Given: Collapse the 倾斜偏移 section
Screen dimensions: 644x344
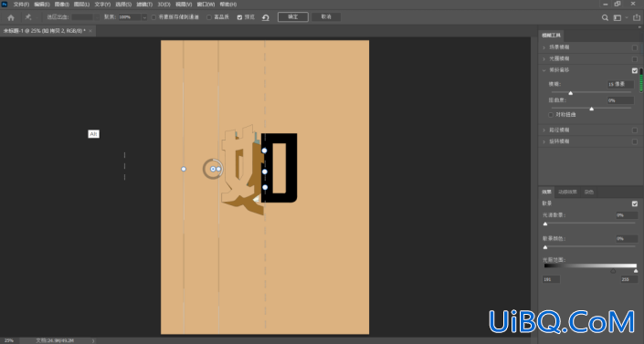Looking at the screenshot, I should [544, 70].
